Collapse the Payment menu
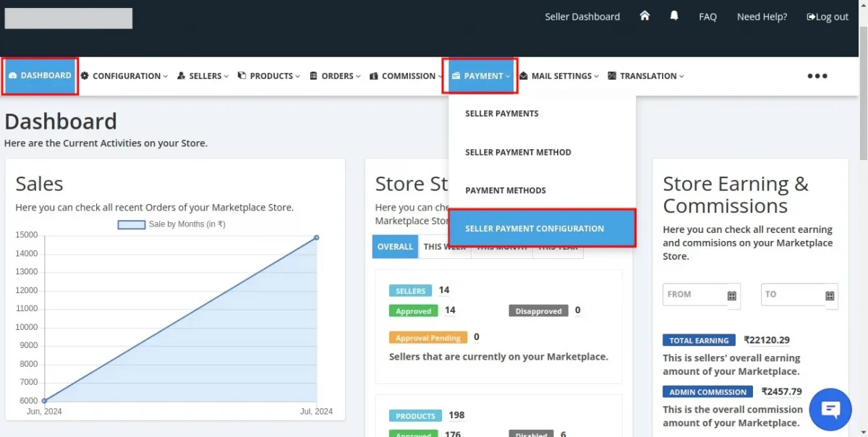The height and width of the screenshot is (437, 868). pos(481,76)
